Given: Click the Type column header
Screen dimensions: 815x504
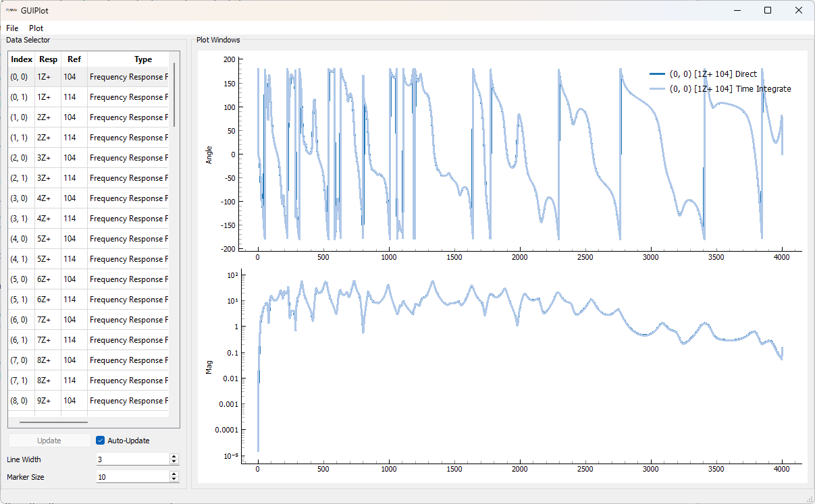Looking at the screenshot, I should point(143,59).
